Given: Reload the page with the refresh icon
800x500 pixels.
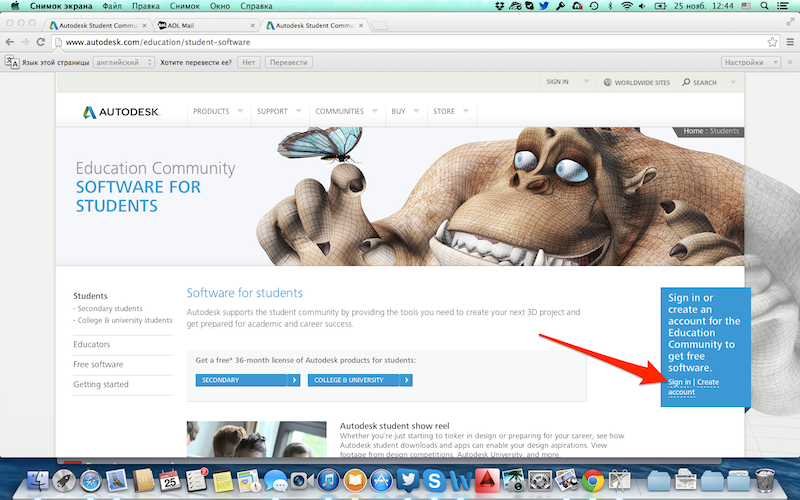Looking at the screenshot, I should tap(40, 42).
